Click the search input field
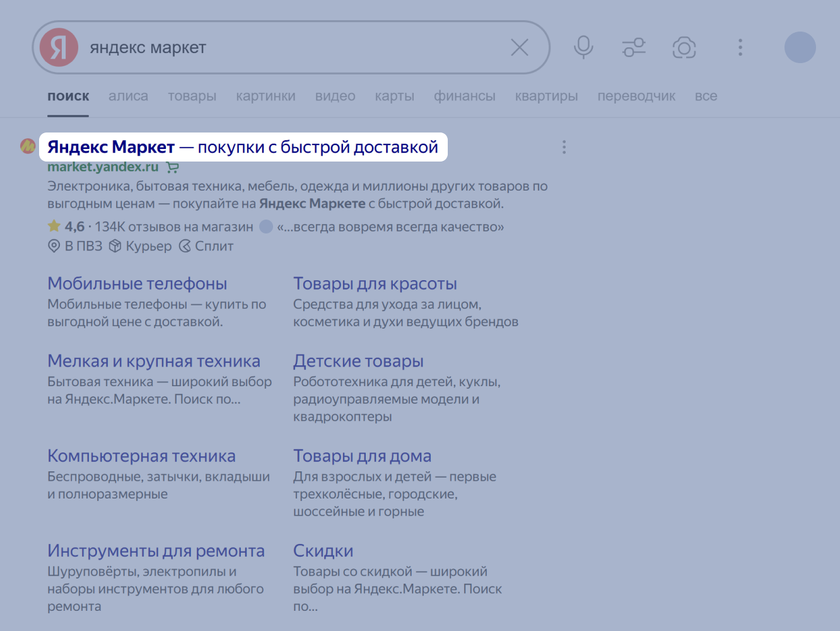840x631 pixels. tap(284, 47)
